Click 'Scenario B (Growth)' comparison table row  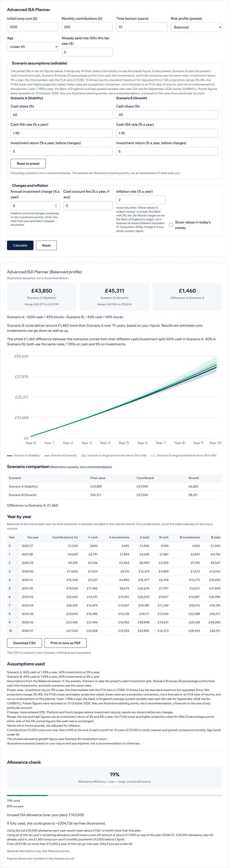click(x=114, y=495)
